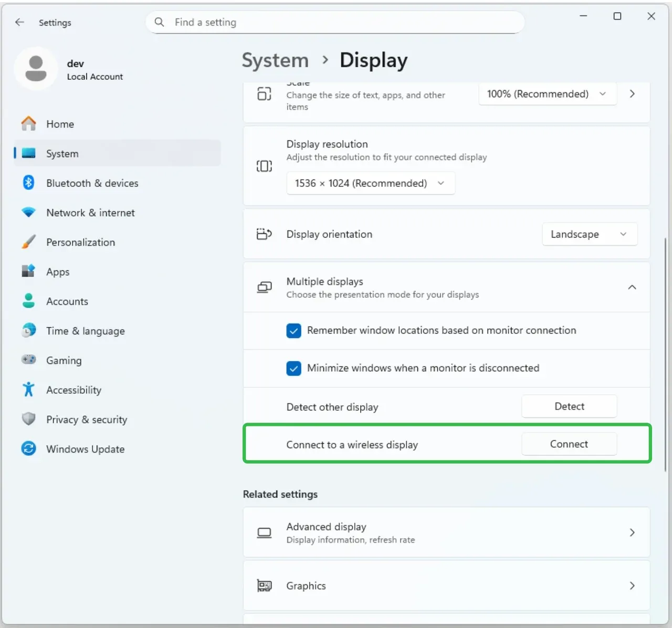The height and width of the screenshot is (628, 672).
Task: Go to Home in sidebar
Action: (x=118, y=124)
